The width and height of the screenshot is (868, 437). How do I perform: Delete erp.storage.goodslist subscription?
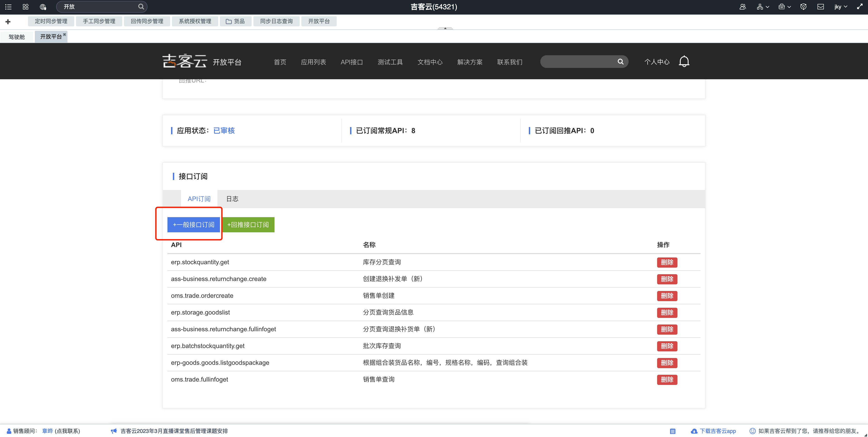[x=667, y=312]
